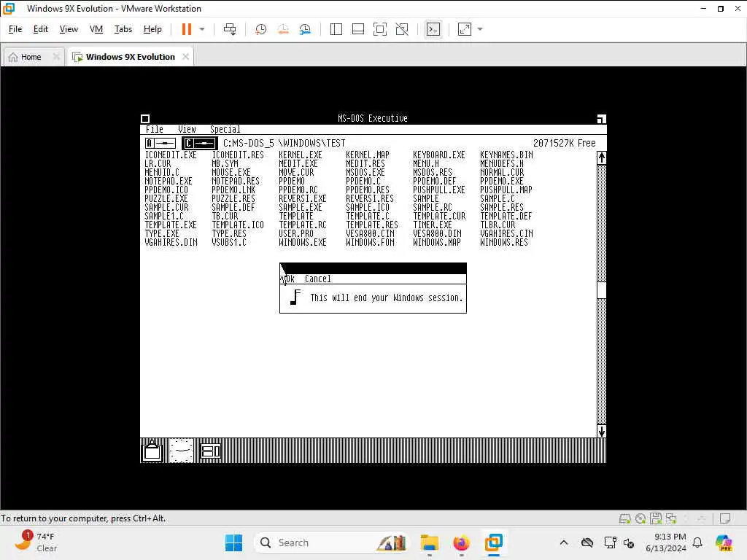Select the file NOTEPAD.EXE
747x560 pixels.
[x=169, y=181]
